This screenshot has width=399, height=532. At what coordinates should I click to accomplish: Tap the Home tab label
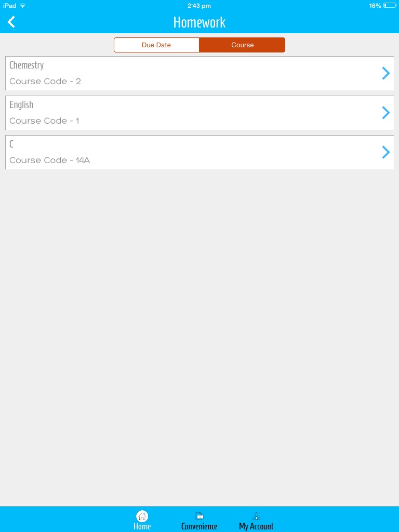click(x=142, y=526)
